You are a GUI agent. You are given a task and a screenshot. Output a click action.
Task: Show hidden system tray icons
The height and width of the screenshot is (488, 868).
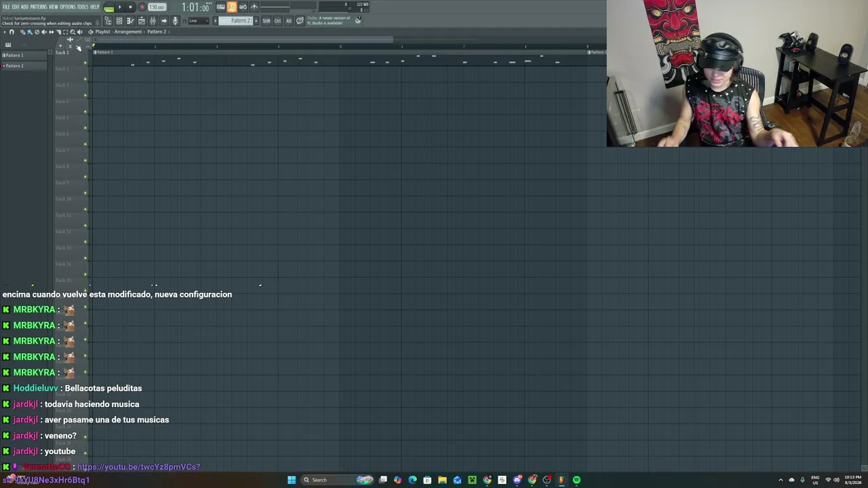click(781, 480)
